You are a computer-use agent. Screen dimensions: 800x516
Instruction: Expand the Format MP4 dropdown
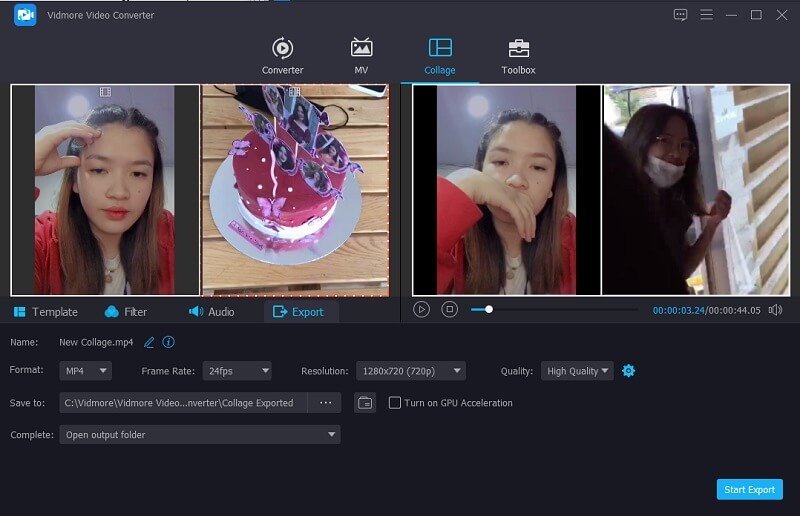coord(85,371)
